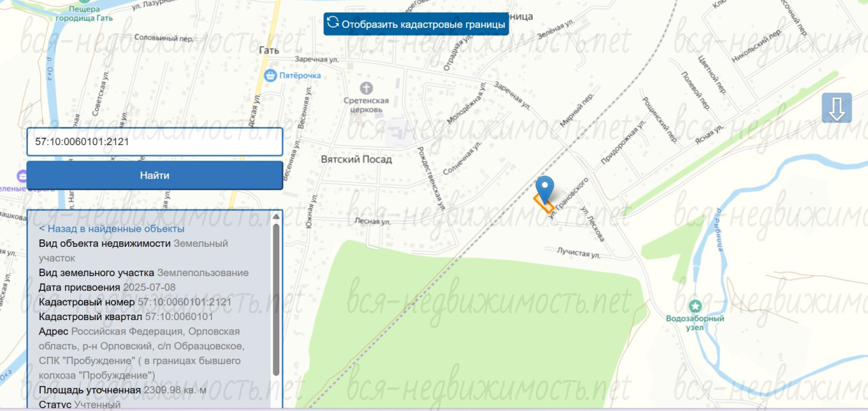Click the Вятский Посад map label
868x411 pixels.
[356, 159]
